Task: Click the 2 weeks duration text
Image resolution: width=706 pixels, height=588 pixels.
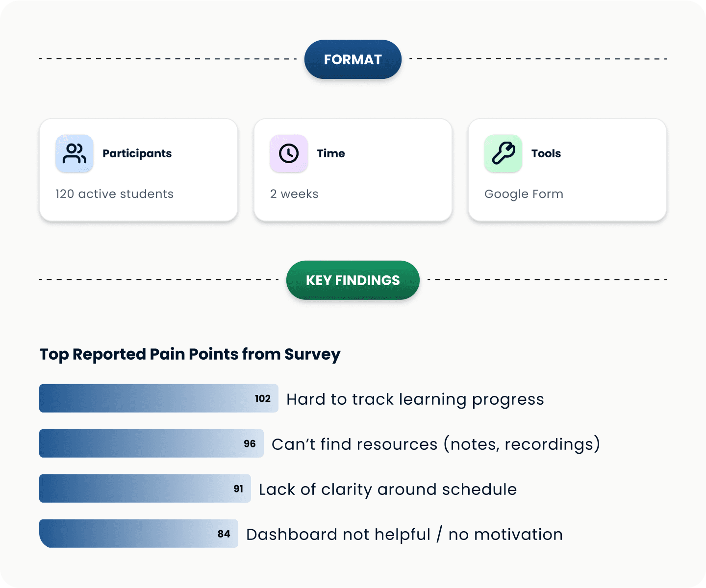Action: coord(294,194)
